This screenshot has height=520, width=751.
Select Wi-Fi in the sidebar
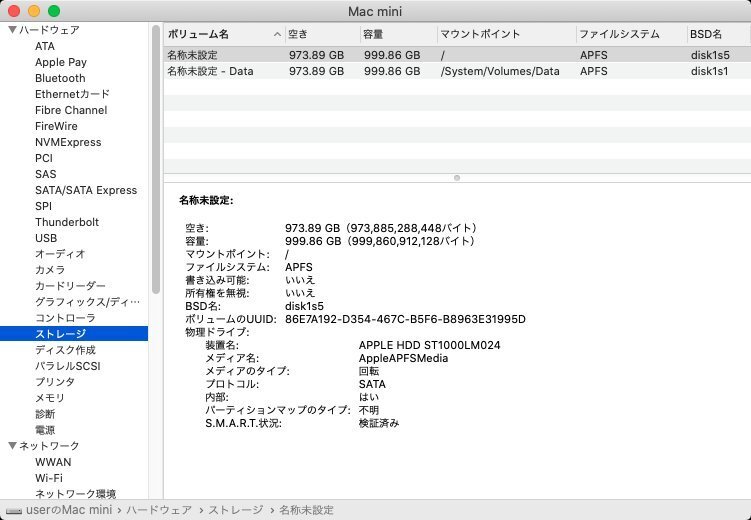pyautogui.click(x=49, y=478)
